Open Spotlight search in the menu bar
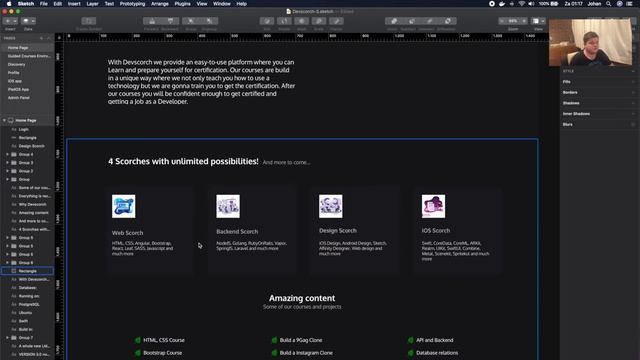Screen dimensions: 640x360 pos(609,4)
